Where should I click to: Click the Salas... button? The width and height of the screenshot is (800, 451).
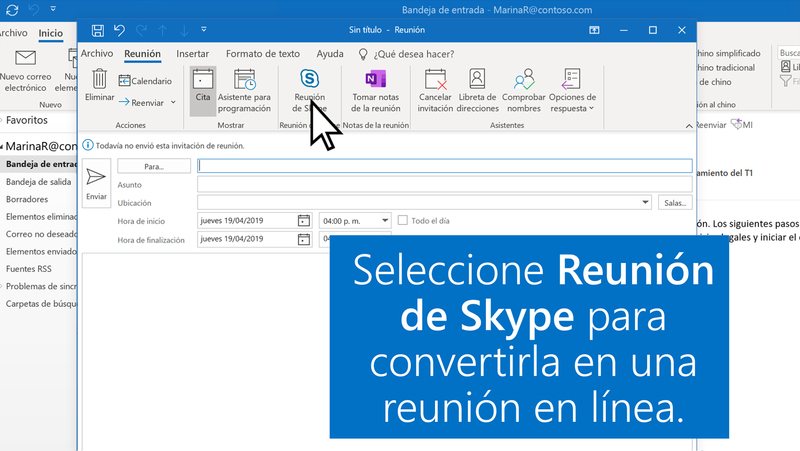[675, 203]
